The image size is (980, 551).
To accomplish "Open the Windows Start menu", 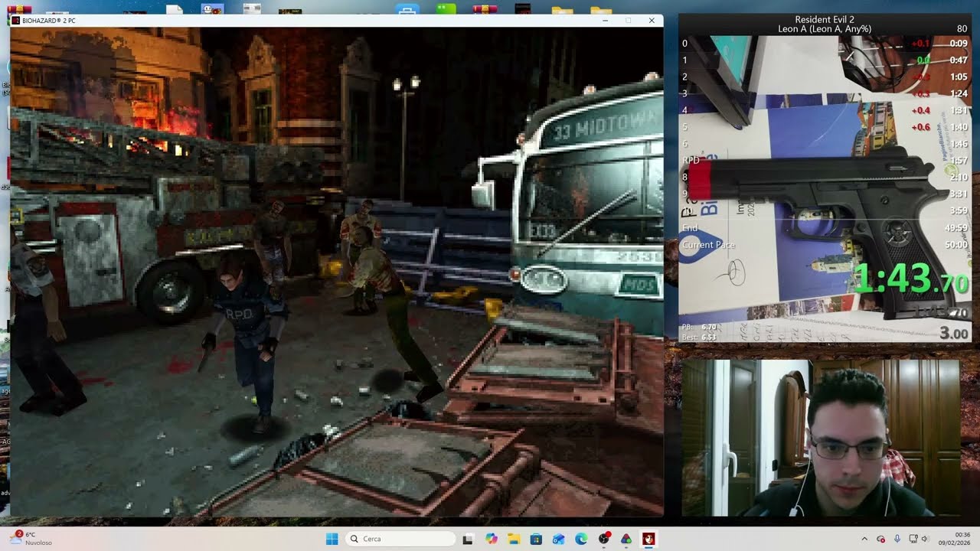I will pos(332,539).
